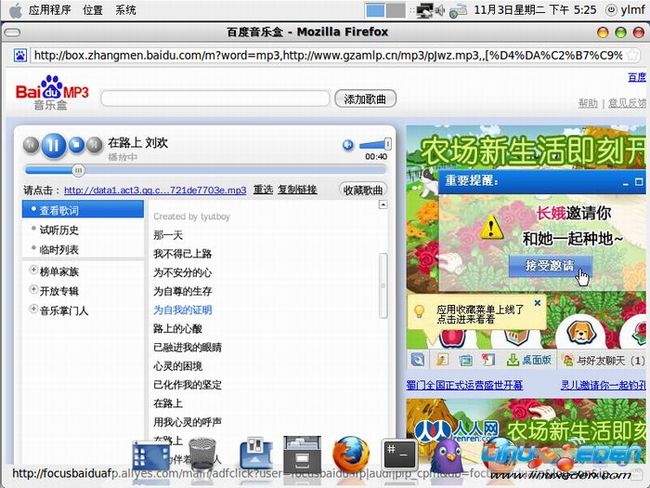650x488 pixels.
Task: Click the lyrics panel scrollbar thumb
Action: point(383,286)
